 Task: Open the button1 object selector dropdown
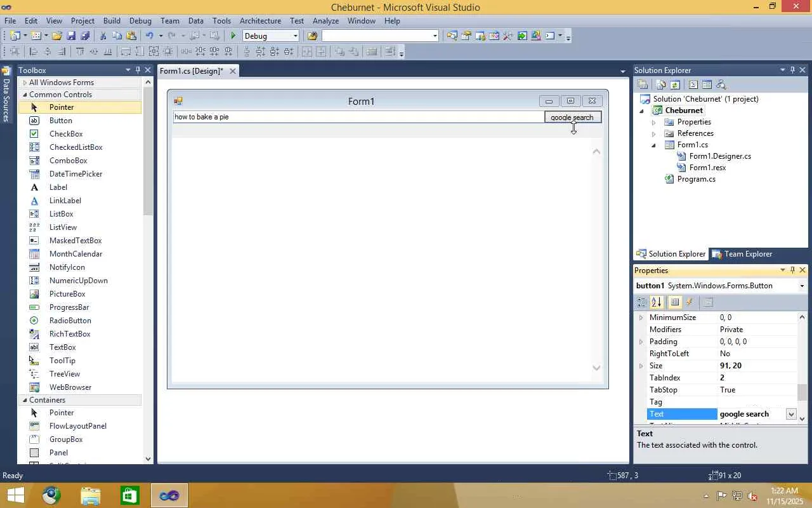coord(802,286)
